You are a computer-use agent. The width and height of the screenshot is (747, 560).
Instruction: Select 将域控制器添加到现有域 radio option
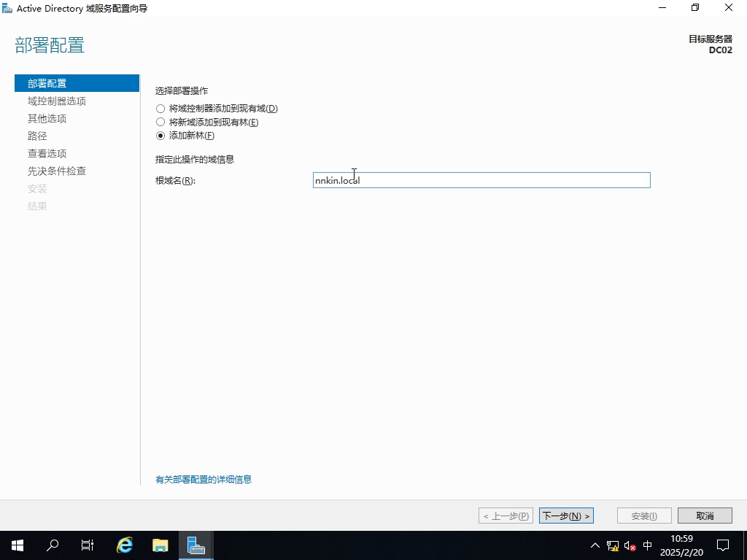coord(160,109)
